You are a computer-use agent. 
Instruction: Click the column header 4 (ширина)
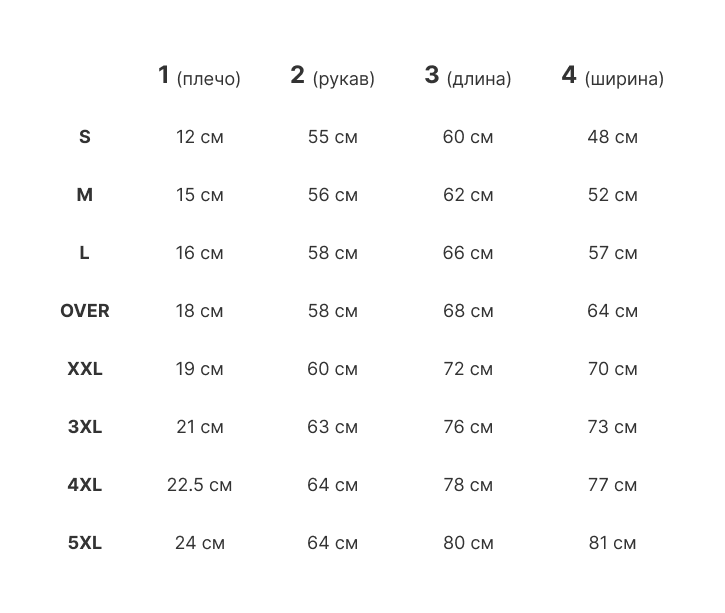pos(612,77)
